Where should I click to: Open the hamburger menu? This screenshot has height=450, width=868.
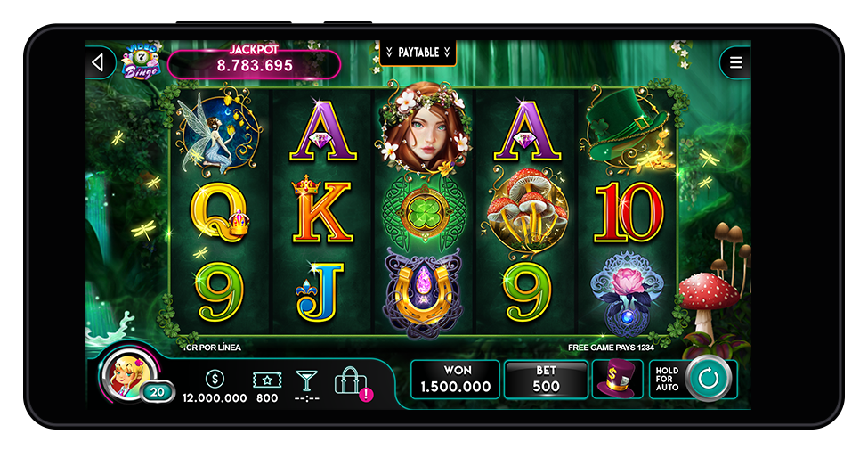click(x=735, y=62)
